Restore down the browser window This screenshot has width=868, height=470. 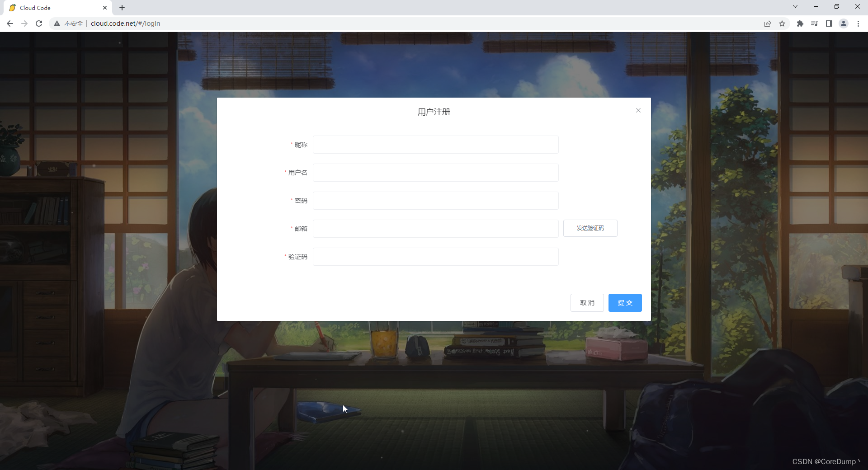(837, 6)
